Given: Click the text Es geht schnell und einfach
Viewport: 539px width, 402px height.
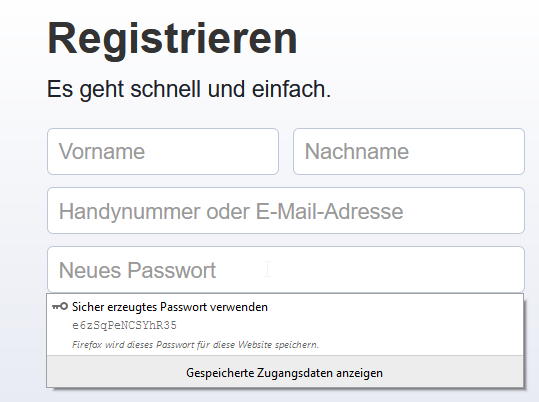Looking at the screenshot, I should tap(189, 89).
